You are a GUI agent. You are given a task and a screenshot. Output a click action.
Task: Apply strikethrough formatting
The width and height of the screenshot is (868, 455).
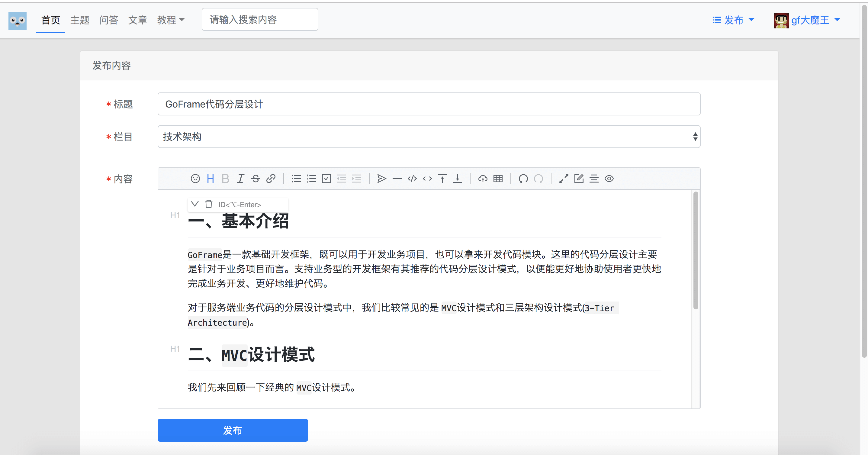pyautogui.click(x=256, y=179)
